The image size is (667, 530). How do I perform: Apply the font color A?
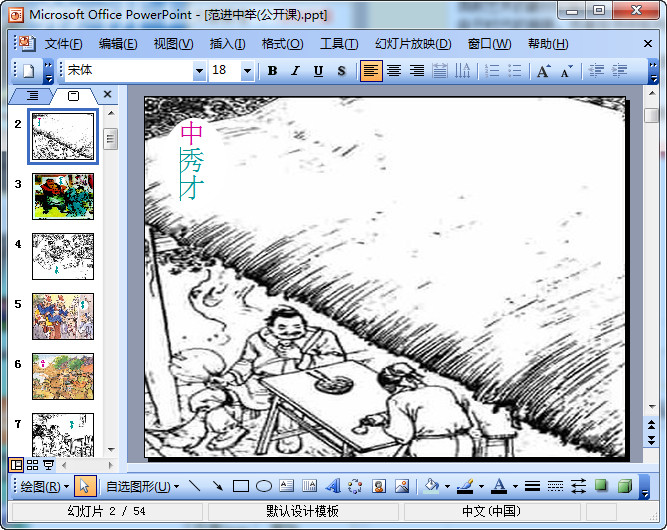499,486
